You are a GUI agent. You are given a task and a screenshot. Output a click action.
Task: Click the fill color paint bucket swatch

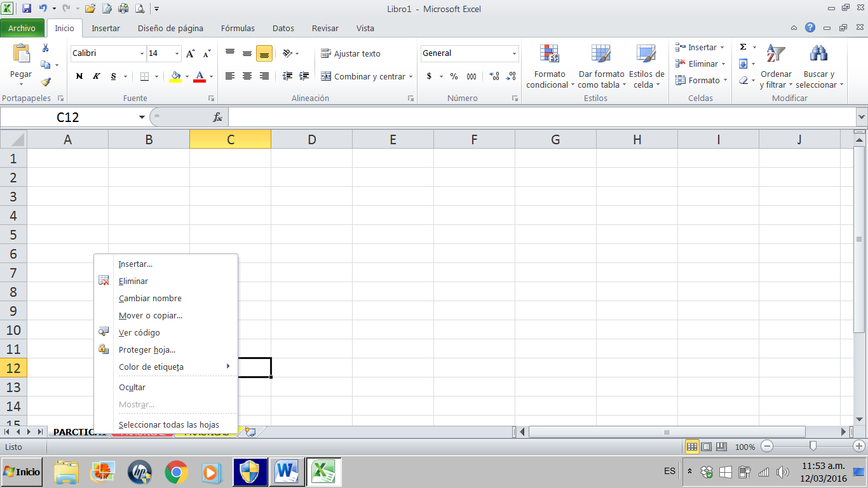(x=174, y=78)
